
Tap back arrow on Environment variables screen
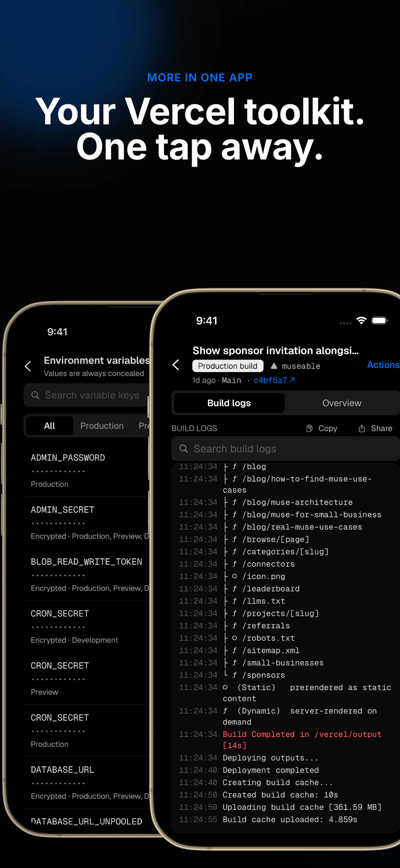(28, 366)
